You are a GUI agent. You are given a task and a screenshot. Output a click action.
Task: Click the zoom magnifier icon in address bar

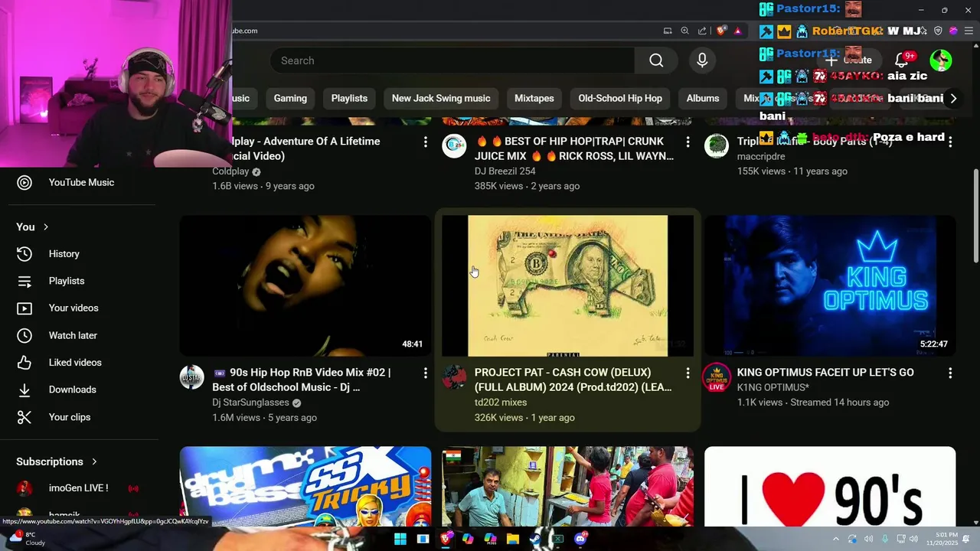(x=684, y=31)
